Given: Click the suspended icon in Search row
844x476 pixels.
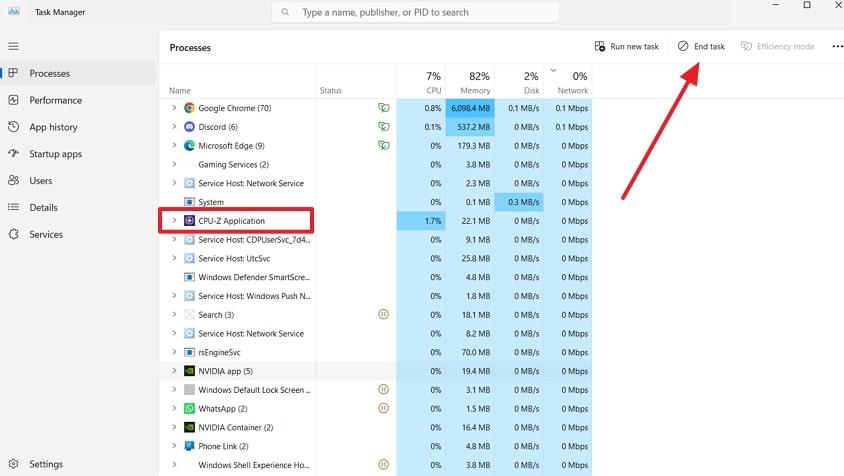Looking at the screenshot, I should coord(383,314).
